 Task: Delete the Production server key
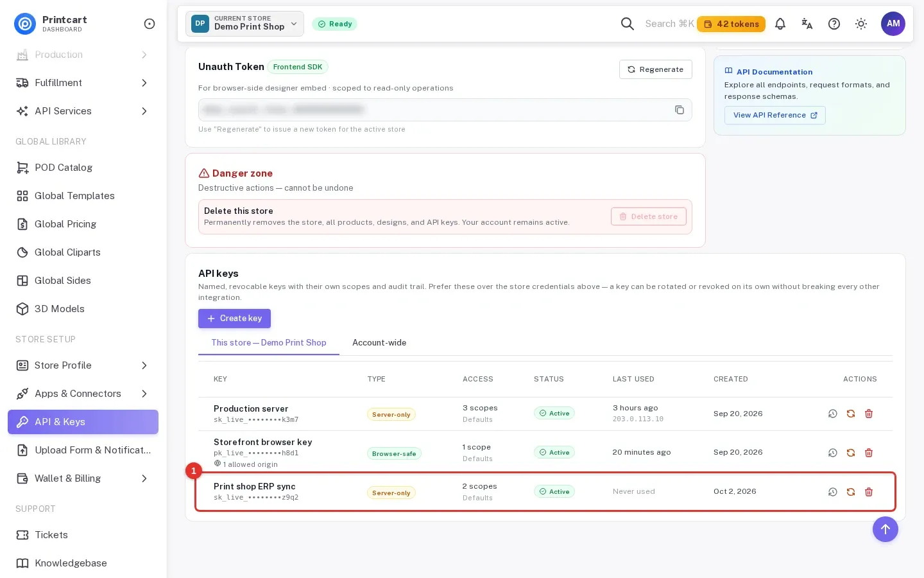[x=869, y=414]
